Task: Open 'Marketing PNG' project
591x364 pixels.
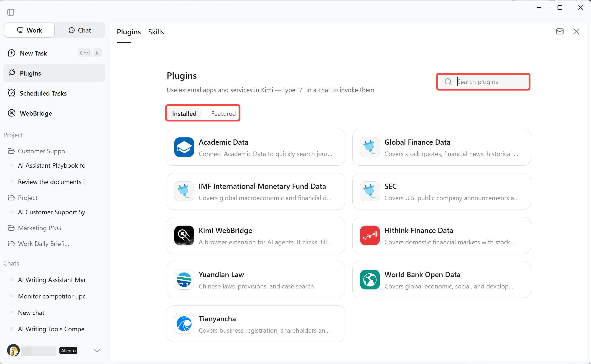Action: pyautogui.click(x=39, y=228)
